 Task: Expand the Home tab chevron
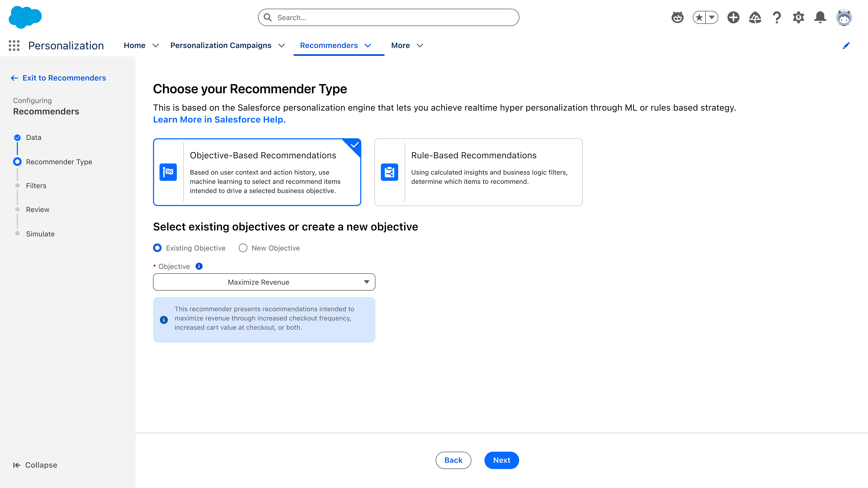tap(156, 46)
